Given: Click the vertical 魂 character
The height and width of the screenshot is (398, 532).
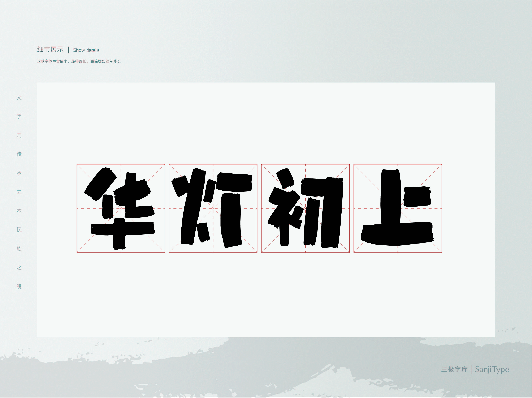Looking at the screenshot, I should pos(19,286).
